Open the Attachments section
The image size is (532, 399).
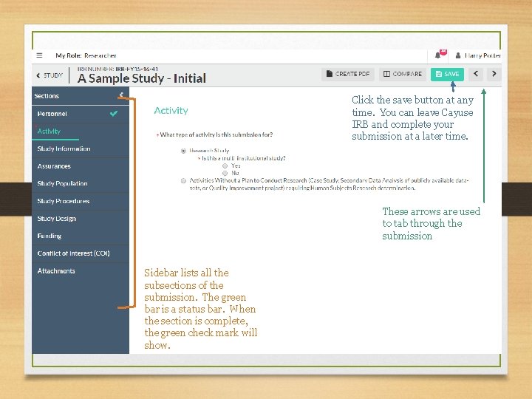81,271
